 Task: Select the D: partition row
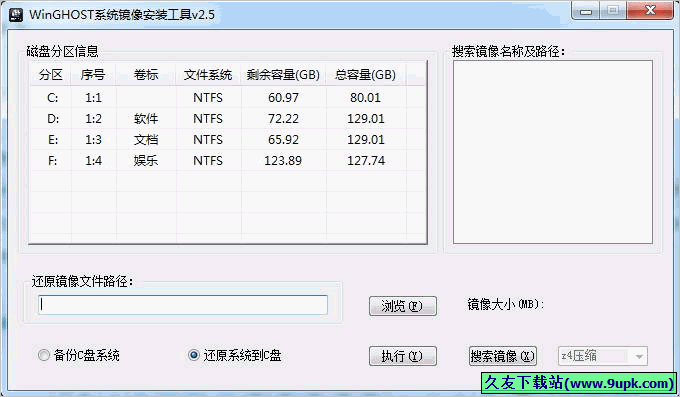(228, 118)
